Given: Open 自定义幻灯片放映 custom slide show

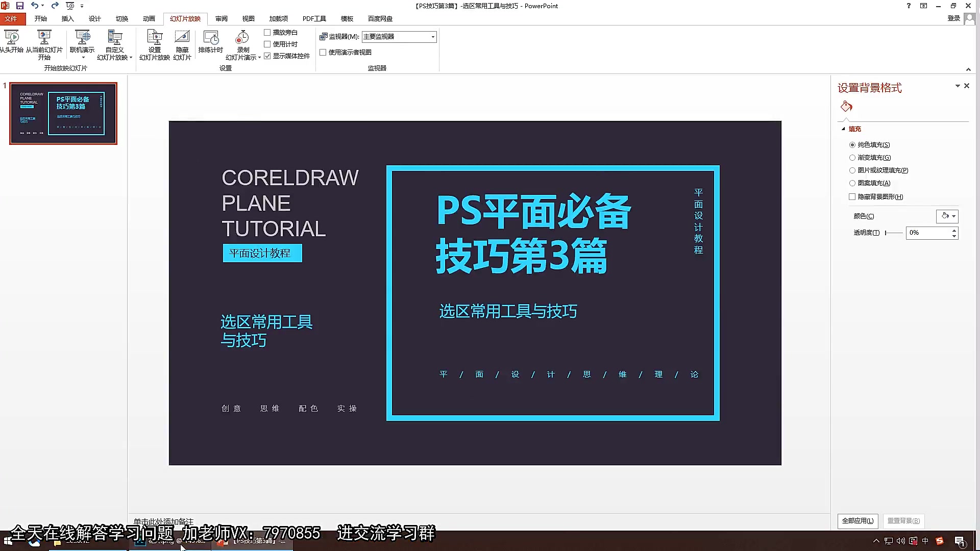Looking at the screenshot, I should [114, 45].
